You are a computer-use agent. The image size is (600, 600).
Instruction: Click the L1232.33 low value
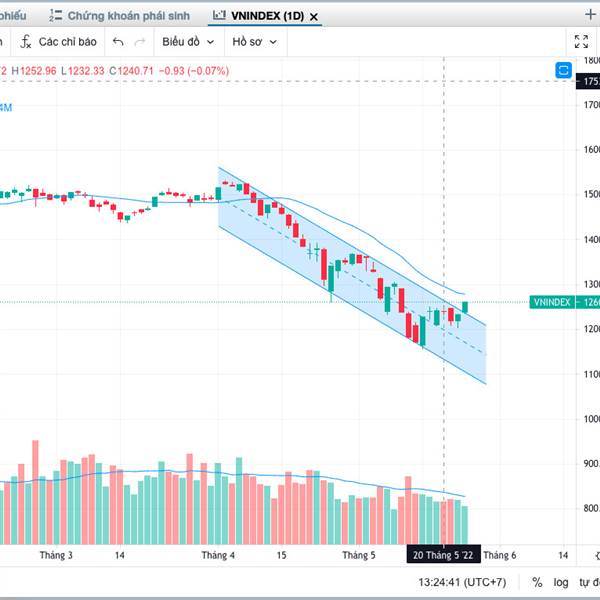[83, 71]
